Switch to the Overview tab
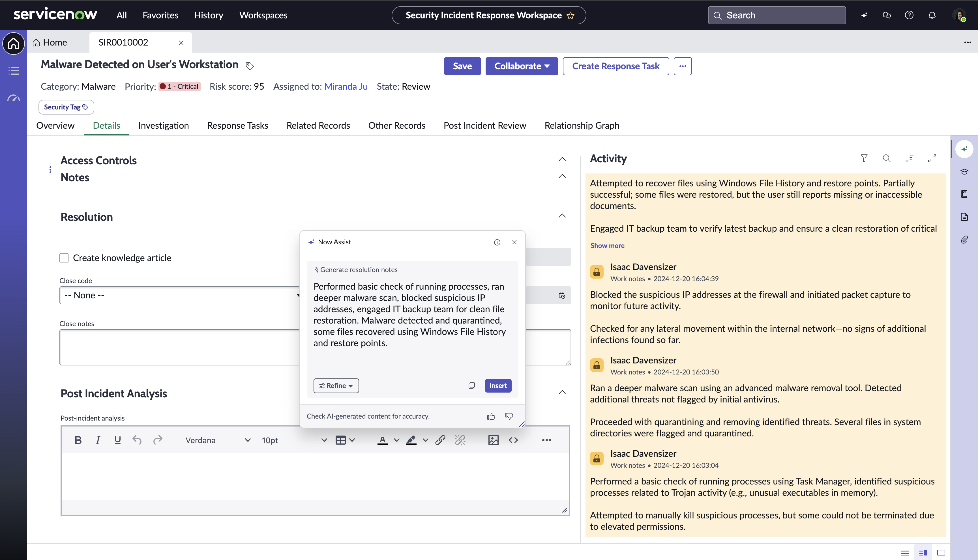 click(x=55, y=125)
